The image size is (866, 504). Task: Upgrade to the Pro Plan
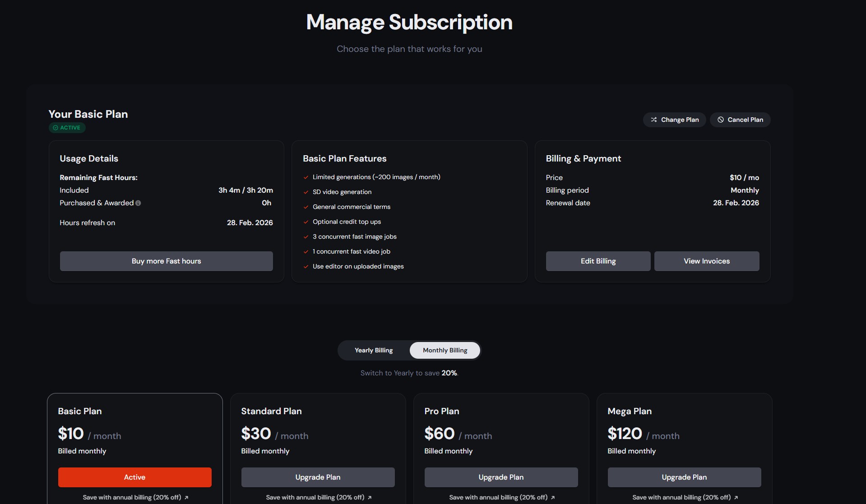coord(501,477)
